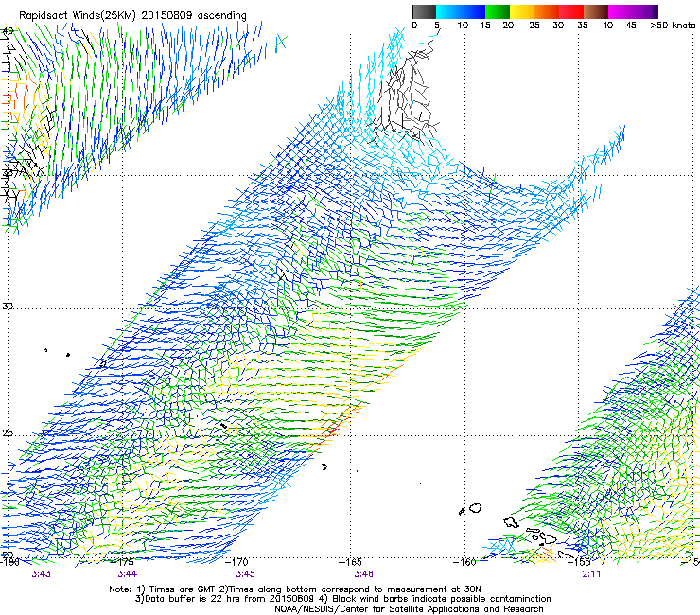Screen dimensions: 700x615
Task: Select the green 15–20 knots legend segment
Action: 498,11
